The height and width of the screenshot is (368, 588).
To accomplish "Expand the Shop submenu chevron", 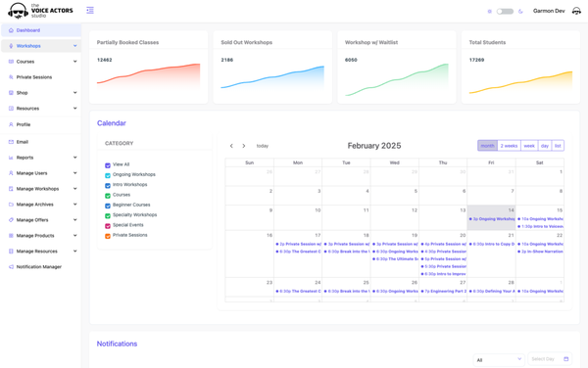I will pos(75,92).
